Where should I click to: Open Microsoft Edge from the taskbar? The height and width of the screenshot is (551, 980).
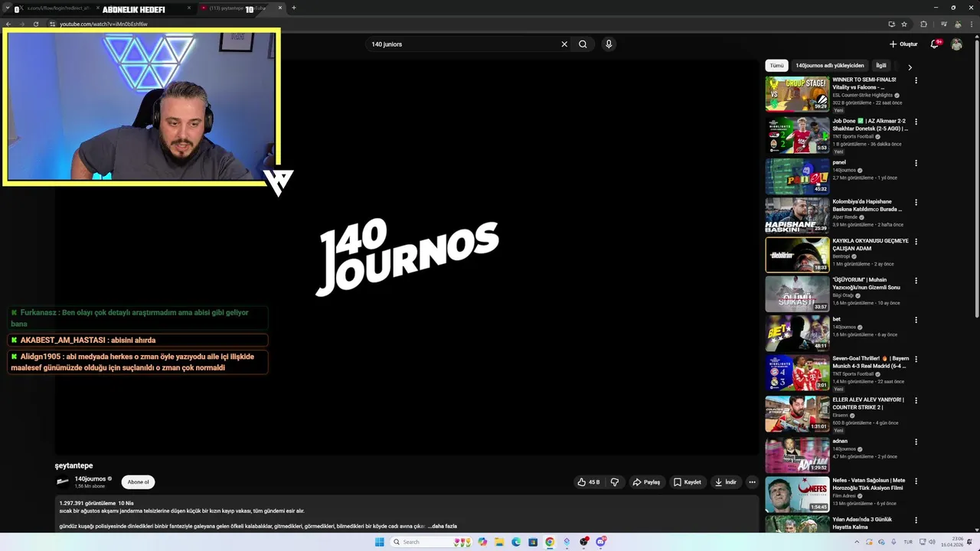tap(516, 542)
